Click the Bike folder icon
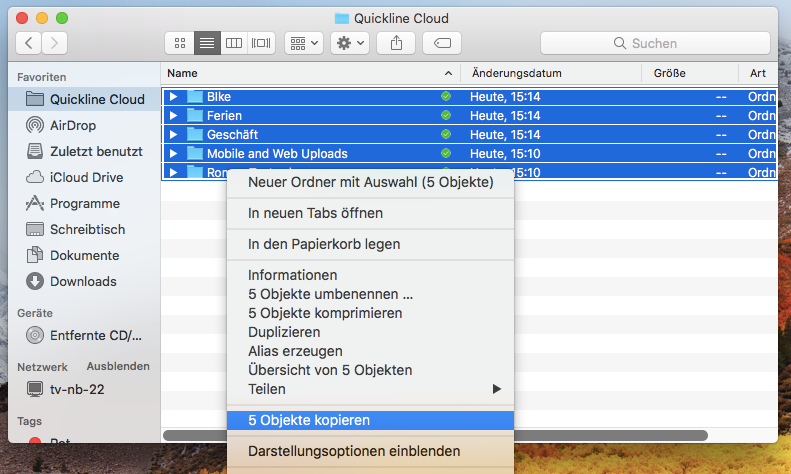Screen dimensions: 791x474 (195, 96)
